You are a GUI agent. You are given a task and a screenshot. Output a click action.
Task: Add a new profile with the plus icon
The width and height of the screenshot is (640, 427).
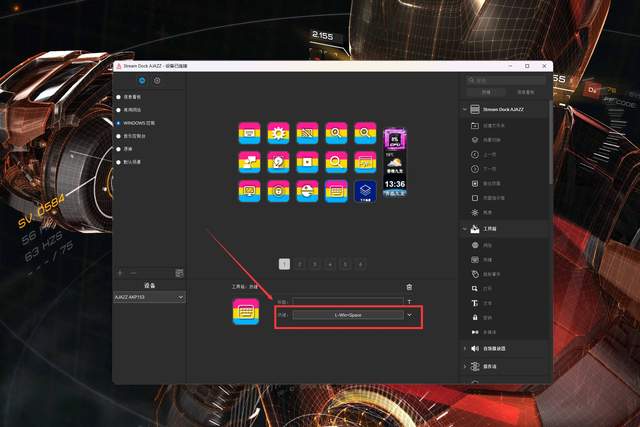120,273
